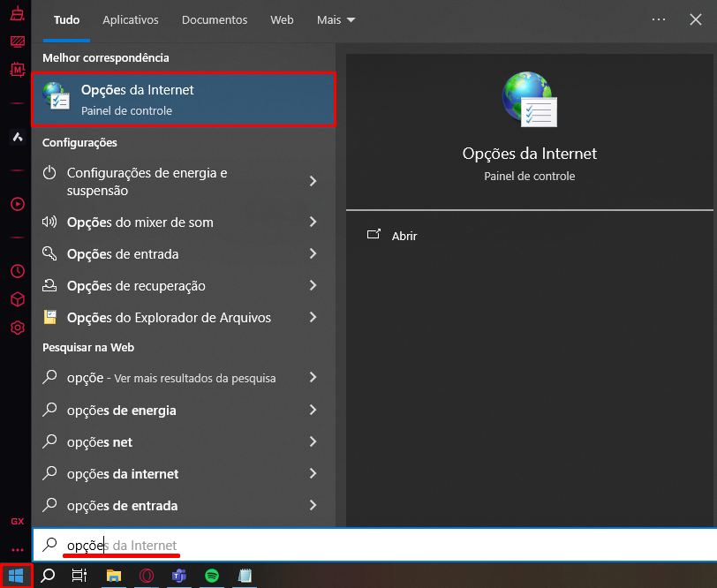The image size is (717, 588).
Task: Open the Opções da Internet best match result
Action: click(184, 100)
